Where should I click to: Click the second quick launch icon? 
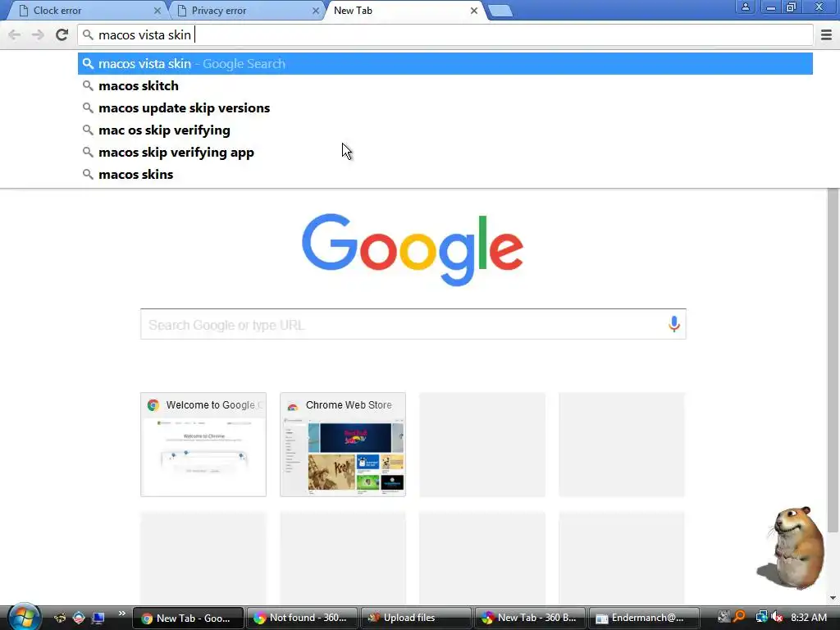[x=79, y=618]
